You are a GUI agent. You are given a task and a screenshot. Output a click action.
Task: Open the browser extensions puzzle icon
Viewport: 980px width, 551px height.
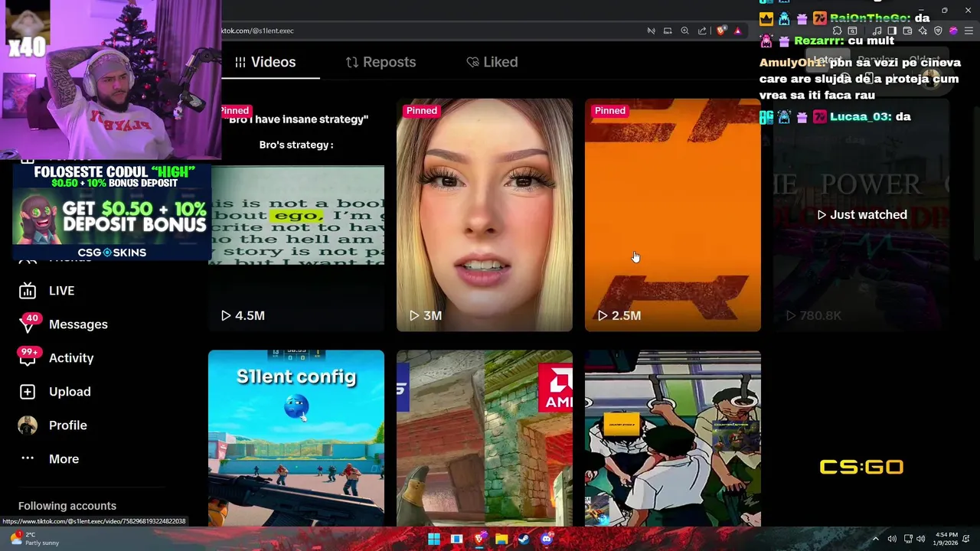[x=837, y=31]
